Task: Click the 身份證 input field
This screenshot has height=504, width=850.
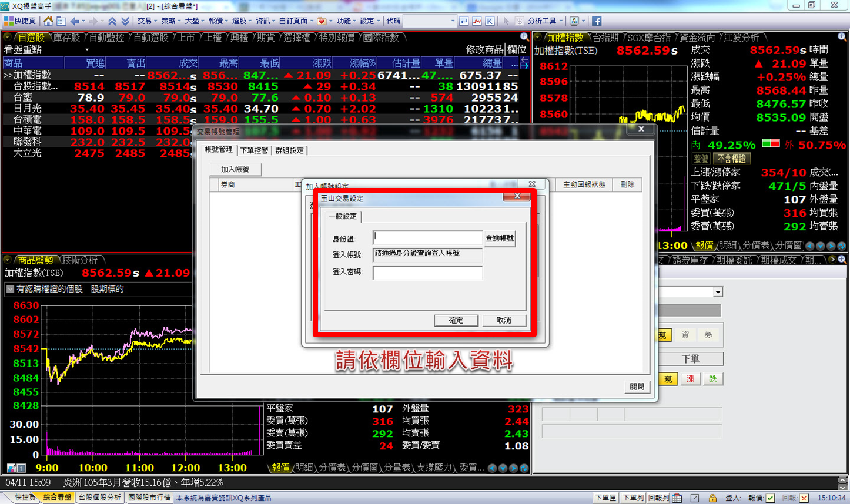Action: click(x=427, y=238)
